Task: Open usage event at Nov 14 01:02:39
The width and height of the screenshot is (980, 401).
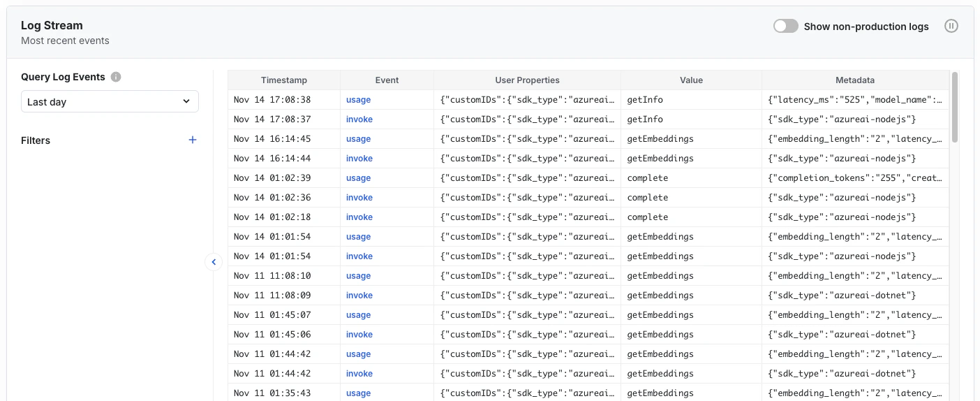Action: click(358, 178)
